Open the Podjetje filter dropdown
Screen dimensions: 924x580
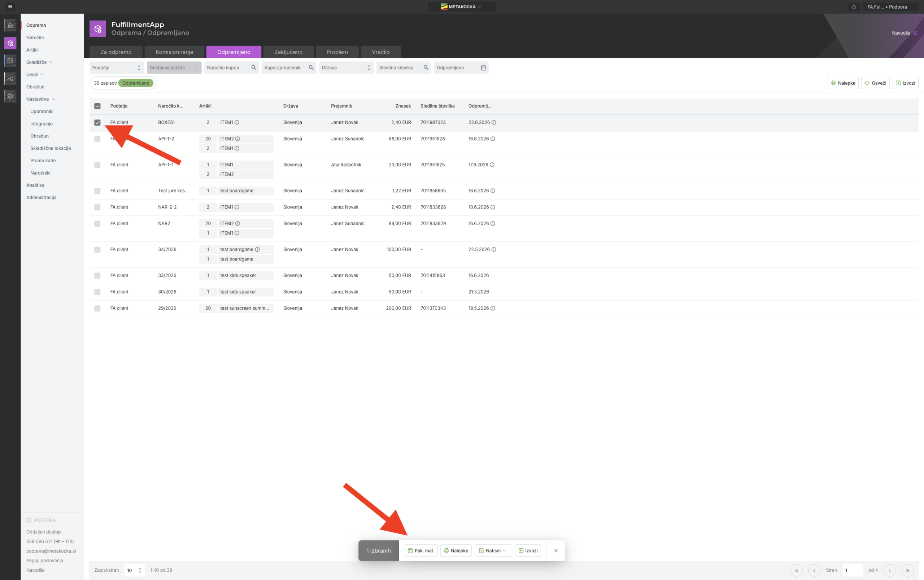pos(117,67)
